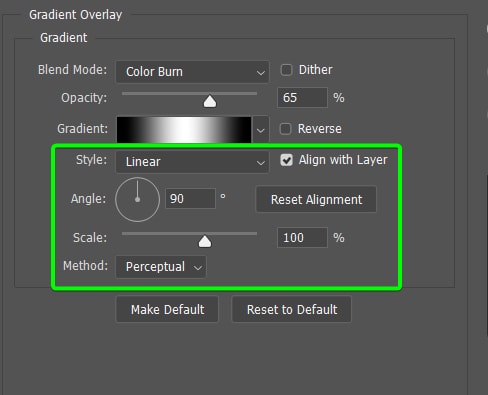Click the Make Default button
488x395 pixels.
(x=167, y=309)
